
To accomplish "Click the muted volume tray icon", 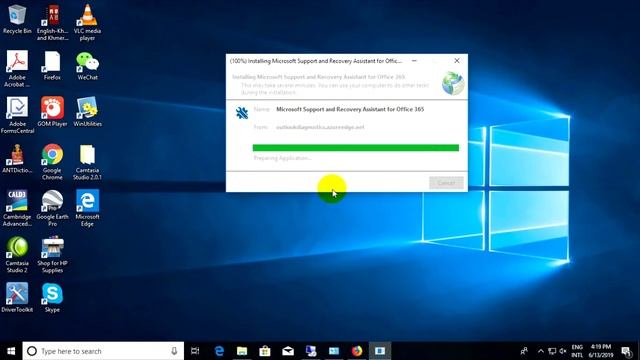I will click(x=563, y=351).
